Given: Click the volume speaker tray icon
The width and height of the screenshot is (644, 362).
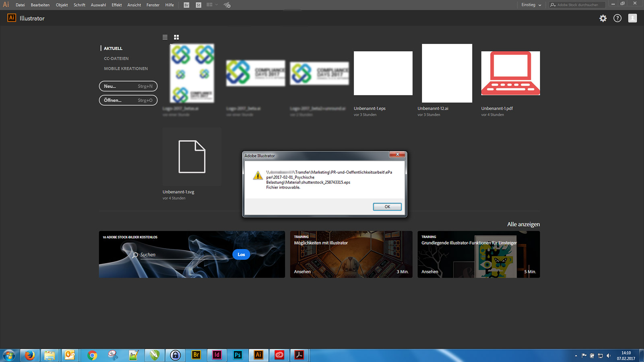Looking at the screenshot, I should click(x=609, y=356).
